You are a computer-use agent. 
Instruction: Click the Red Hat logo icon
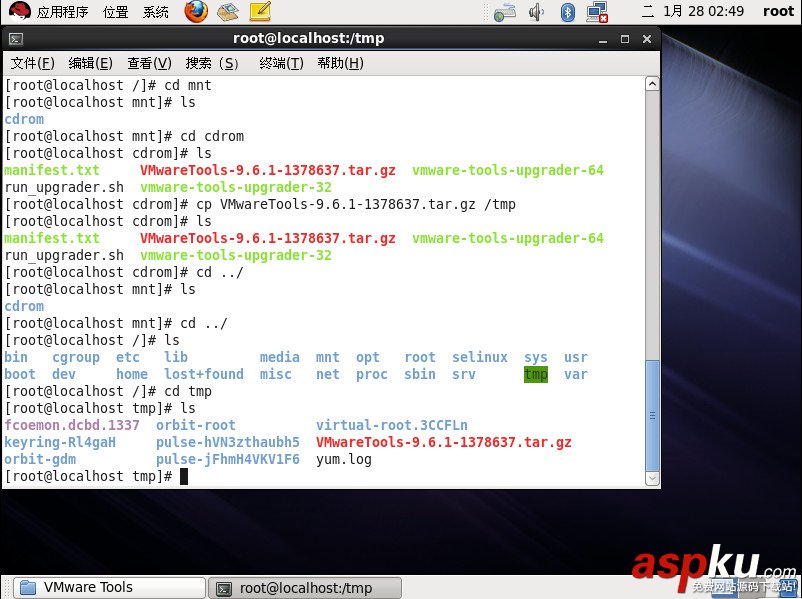[x=19, y=11]
